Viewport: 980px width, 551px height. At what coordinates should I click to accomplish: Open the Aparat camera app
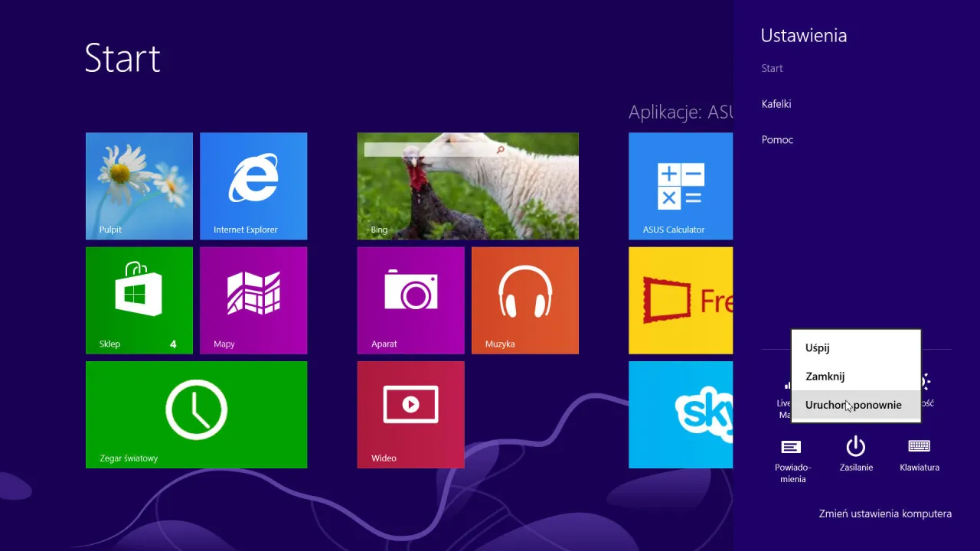410,300
